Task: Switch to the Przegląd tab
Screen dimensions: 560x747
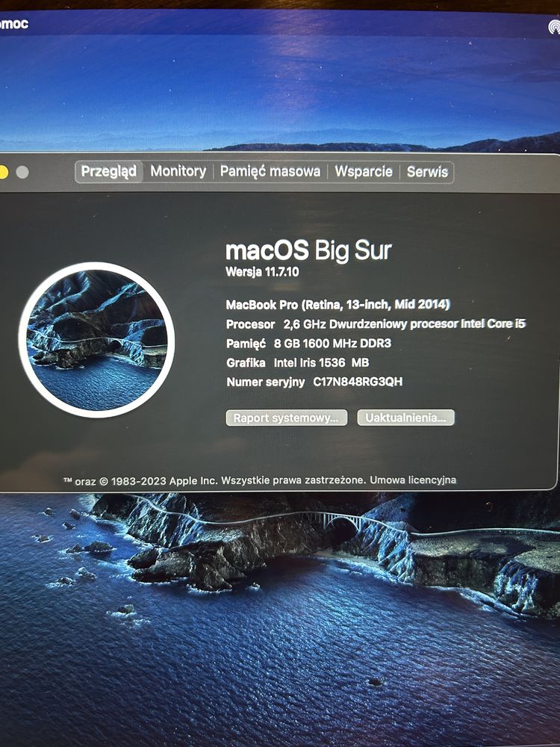Action: tap(108, 172)
